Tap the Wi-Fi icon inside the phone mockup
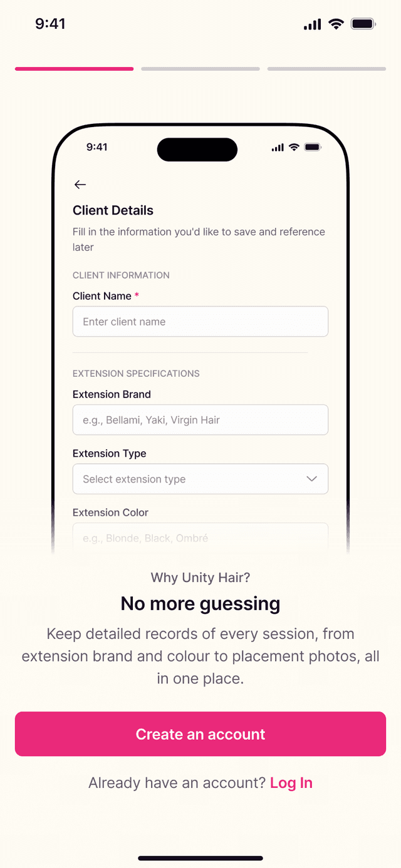Image resolution: width=401 pixels, height=868 pixels. point(294,148)
